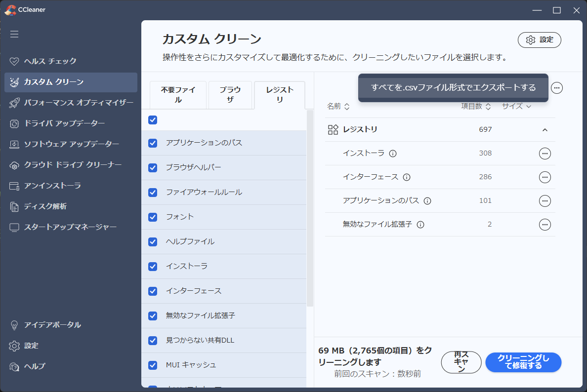Viewport: 587px width, 392px height.
Task: Click the Health Check heart icon
Action: (x=14, y=61)
